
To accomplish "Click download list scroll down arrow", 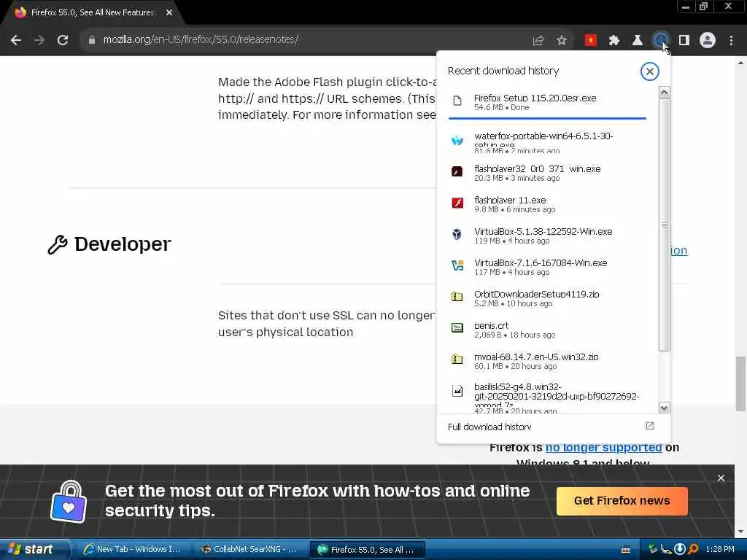I will [x=664, y=408].
